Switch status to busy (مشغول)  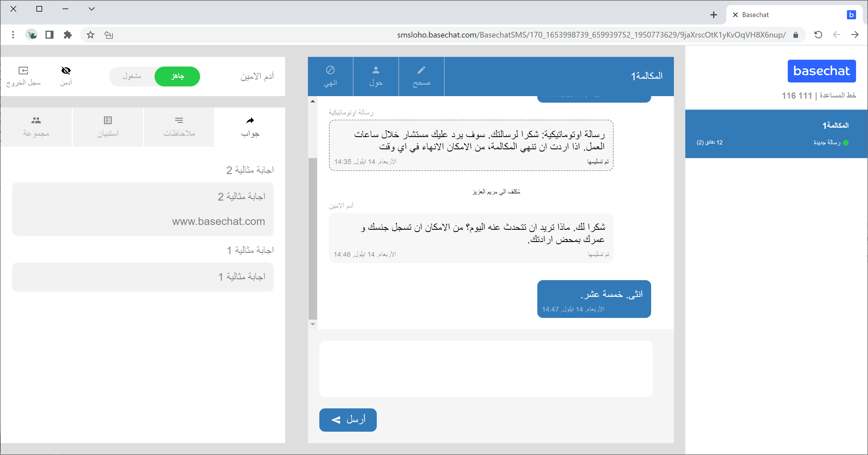point(132,76)
